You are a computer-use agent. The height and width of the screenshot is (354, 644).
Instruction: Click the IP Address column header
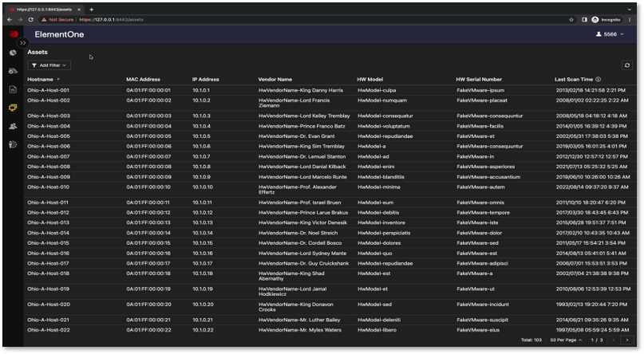click(x=205, y=80)
